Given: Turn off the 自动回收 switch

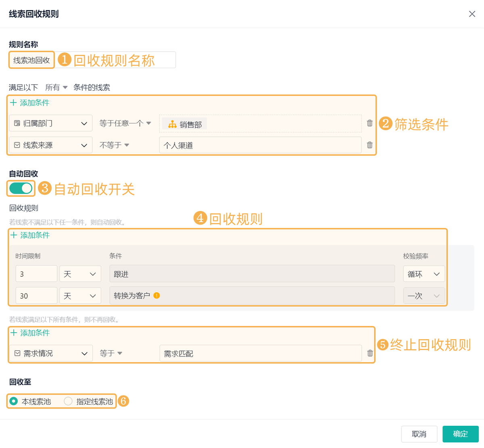Looking at the screenshot, I should point(21,188).
